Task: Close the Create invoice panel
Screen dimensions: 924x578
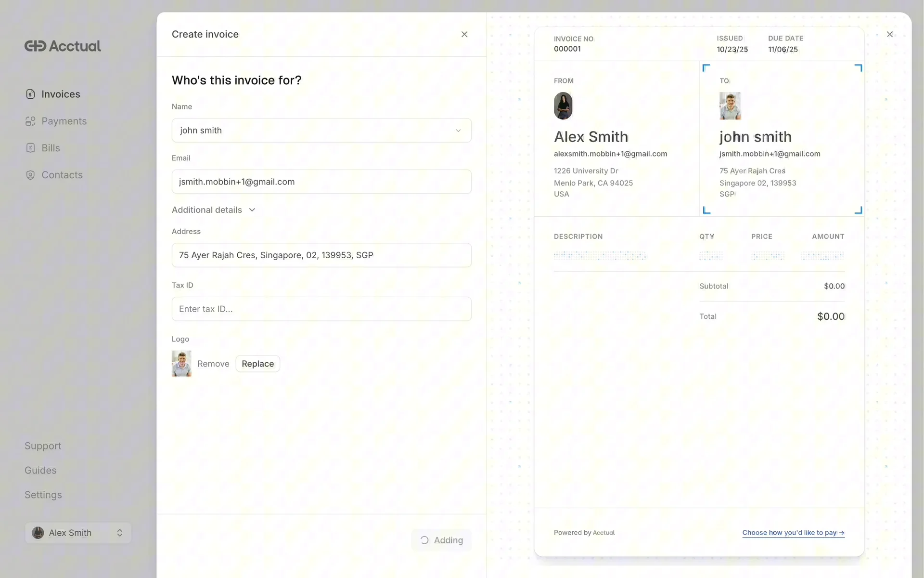Action: [x=464, y=34]
